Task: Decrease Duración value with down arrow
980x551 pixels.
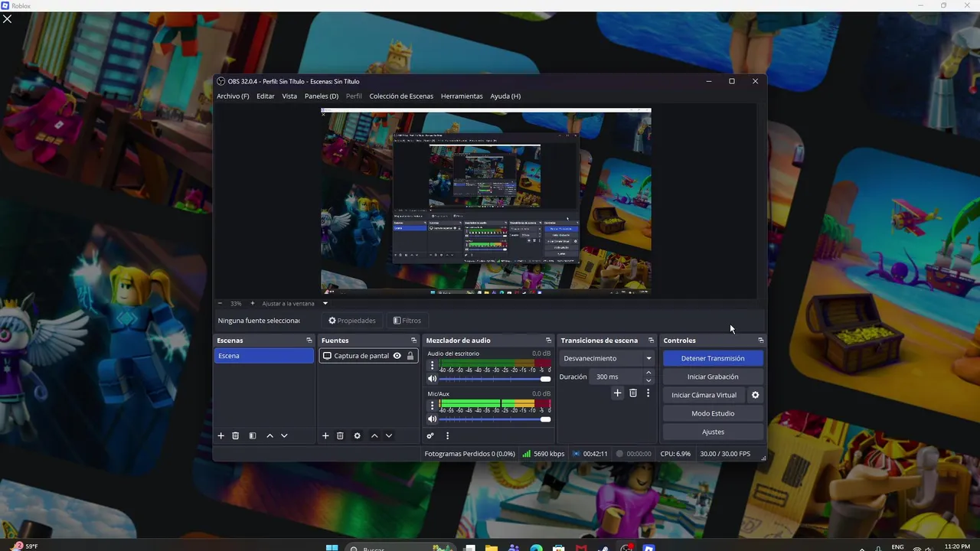Action: (649, 380)
